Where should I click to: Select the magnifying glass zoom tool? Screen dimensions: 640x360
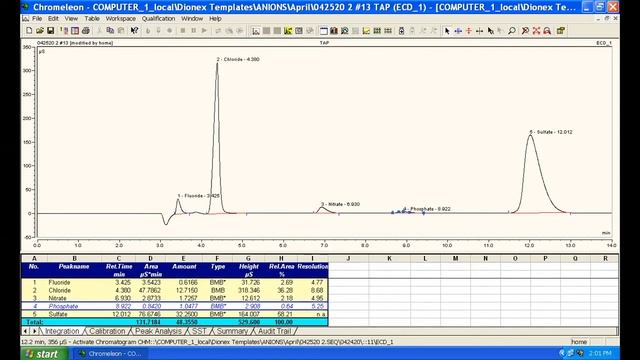511,31
